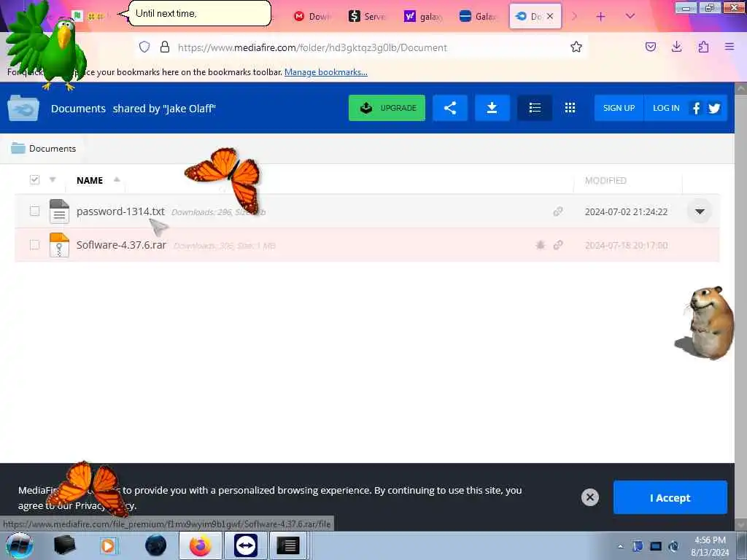Viewport: 747px width, 560px height.
Task: Click SIGN UP in MediaFire header
Action: point(619,108)
